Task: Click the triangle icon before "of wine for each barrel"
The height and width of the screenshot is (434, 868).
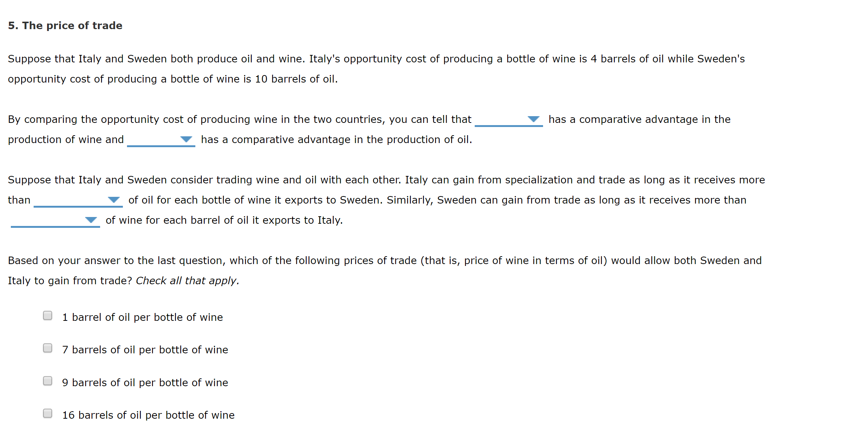Action: click(x=91, y=220)
